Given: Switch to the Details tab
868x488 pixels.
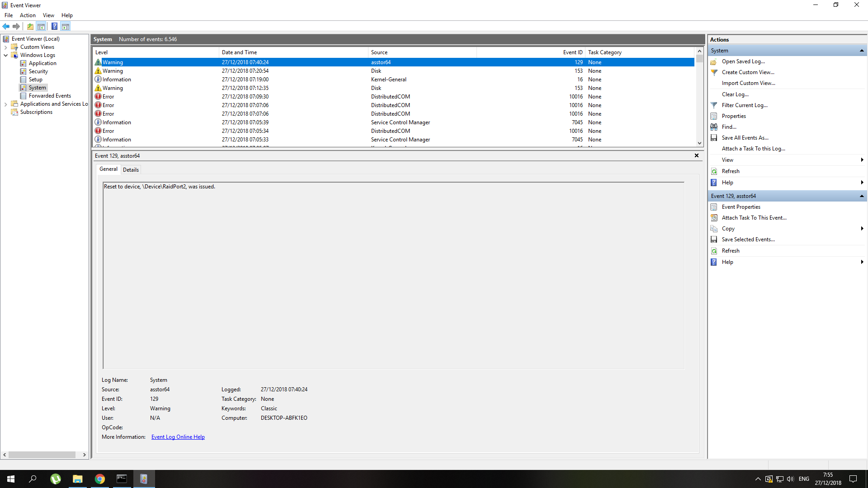Looking at the screenshot, I should coord(131,170).
